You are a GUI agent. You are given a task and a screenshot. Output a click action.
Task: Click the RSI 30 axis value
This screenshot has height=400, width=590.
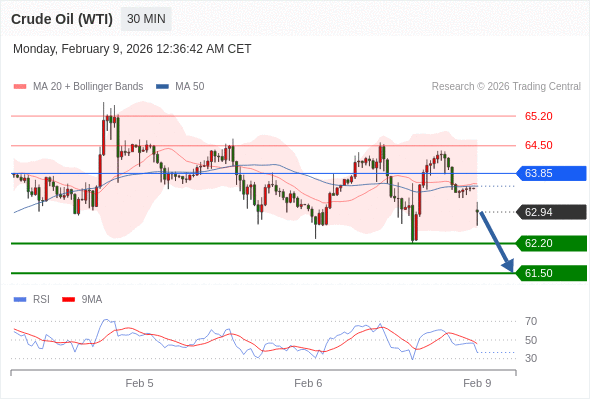pos(531,358)
